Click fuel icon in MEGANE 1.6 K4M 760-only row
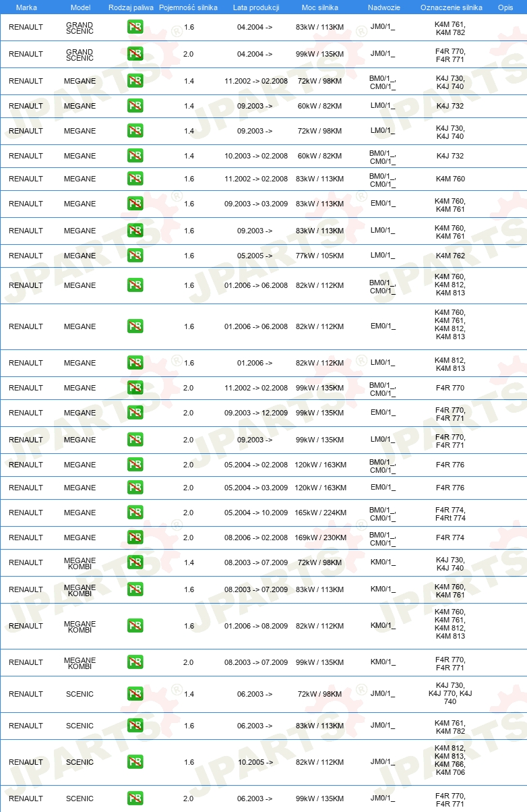 pos(135,179)
